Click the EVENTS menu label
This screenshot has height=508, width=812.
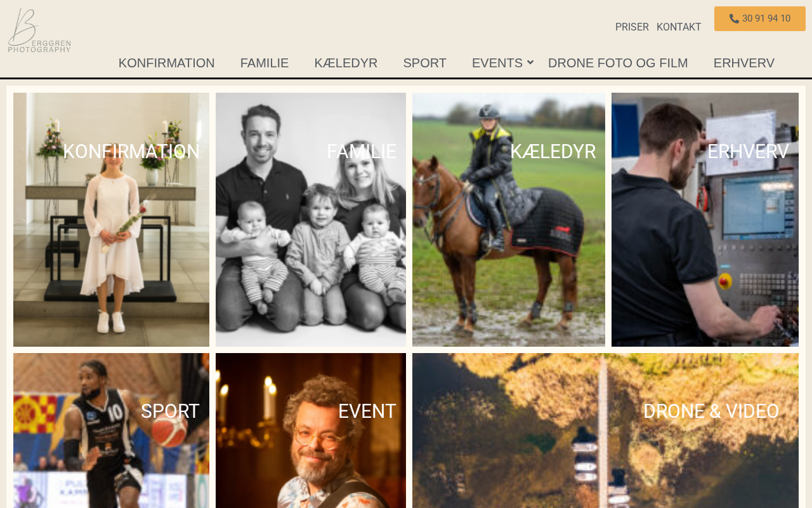click(x=497, y=63)
